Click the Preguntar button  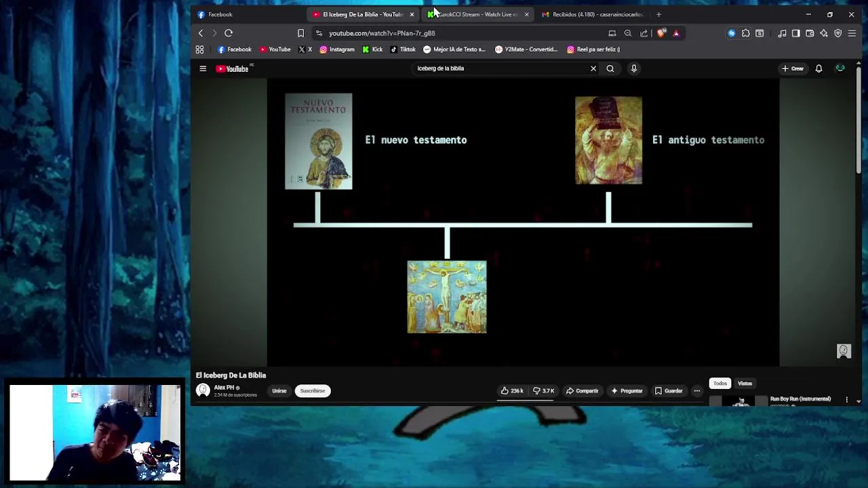point(627,391)
